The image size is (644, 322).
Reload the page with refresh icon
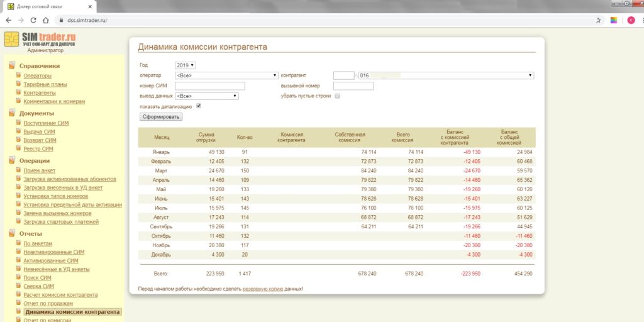click(x=33, y=20)
